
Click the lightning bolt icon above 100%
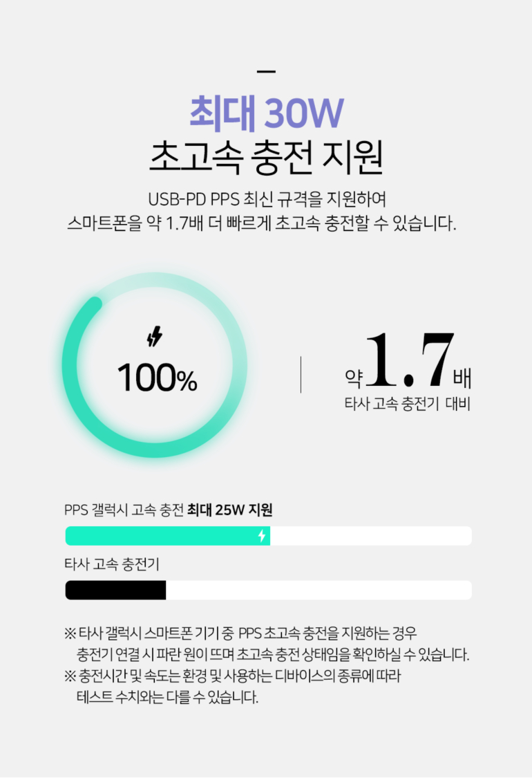tap(155, 337)
